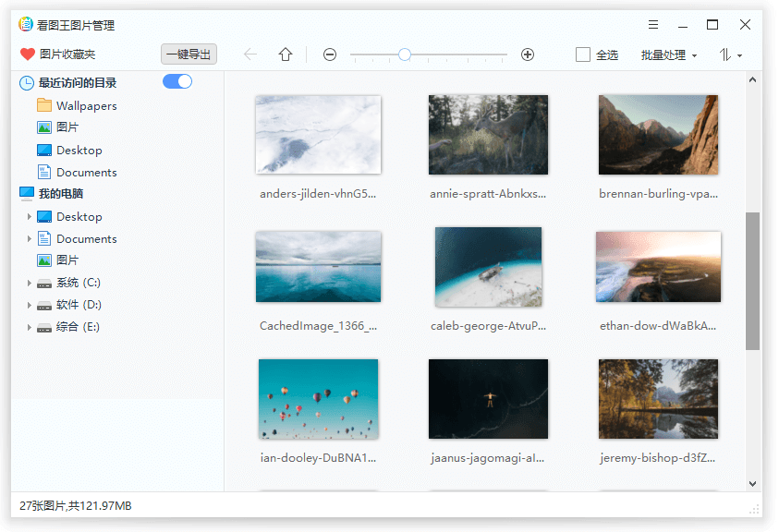Screen dimensions: 779x532
Task: Open the 批量处理 dropdown menu
Action: coord(669,55)
